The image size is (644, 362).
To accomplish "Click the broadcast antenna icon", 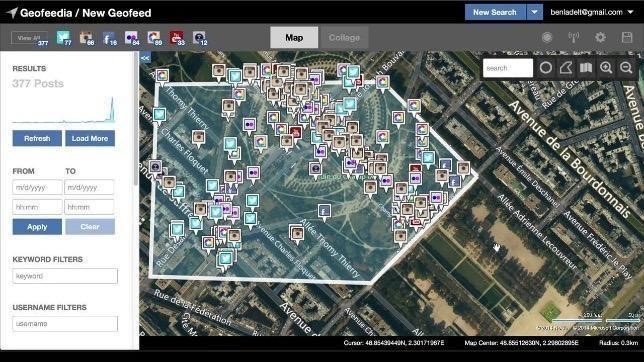I will pos(574,37).
